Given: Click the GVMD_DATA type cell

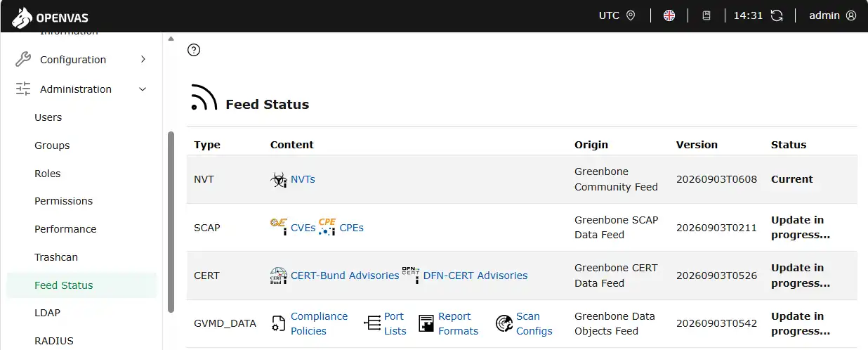Looking at the screenshot, I should pyautogui.click(x=225, y=324).
